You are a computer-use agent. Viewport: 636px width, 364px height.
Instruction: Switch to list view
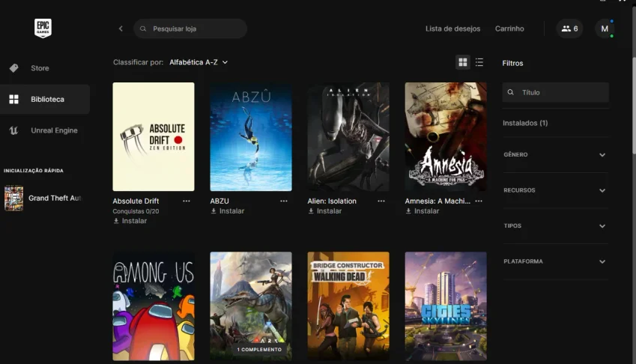(479, 62)
